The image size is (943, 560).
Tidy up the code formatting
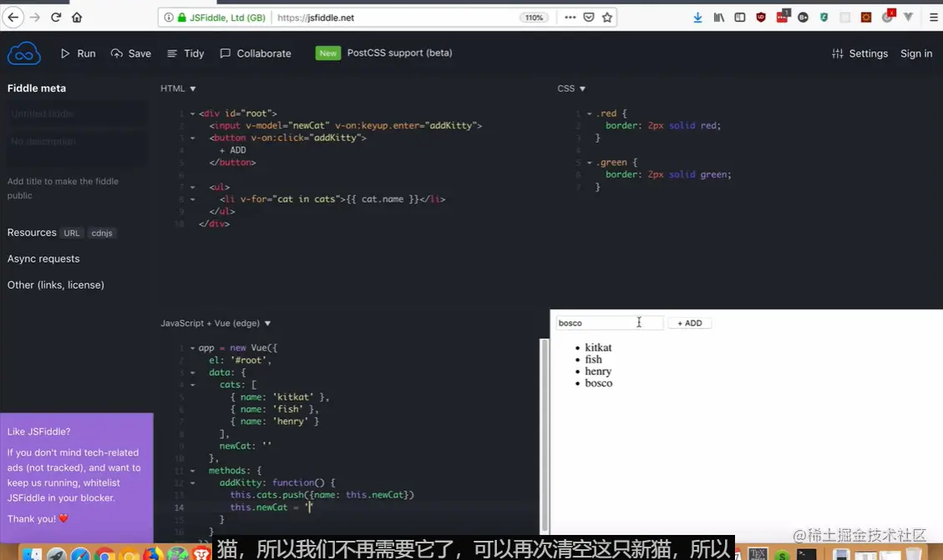coord(185,53)
